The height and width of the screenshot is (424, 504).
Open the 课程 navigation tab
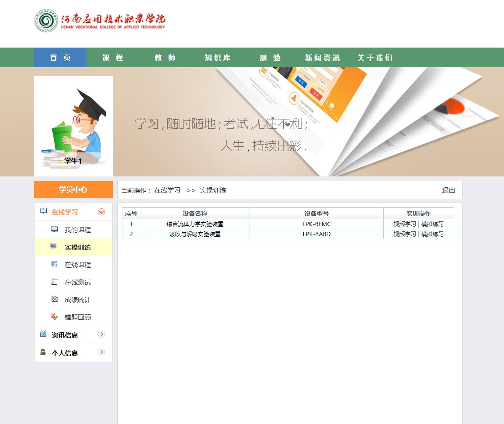pyautogui.click(x=113, y=58)
